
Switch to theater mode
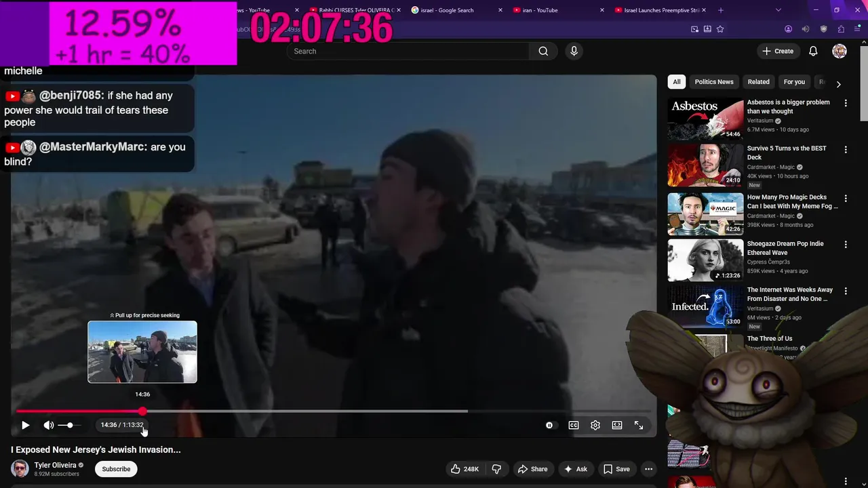click(617, 425)
